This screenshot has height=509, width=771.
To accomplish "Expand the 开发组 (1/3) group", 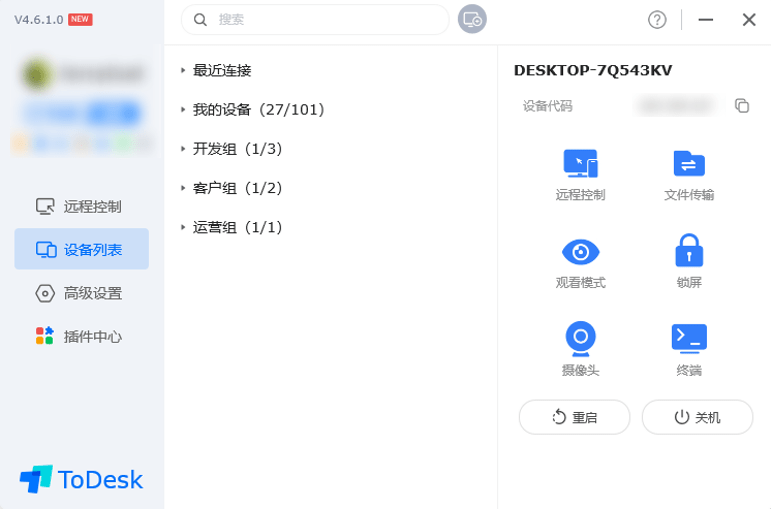I will point(237,149).
